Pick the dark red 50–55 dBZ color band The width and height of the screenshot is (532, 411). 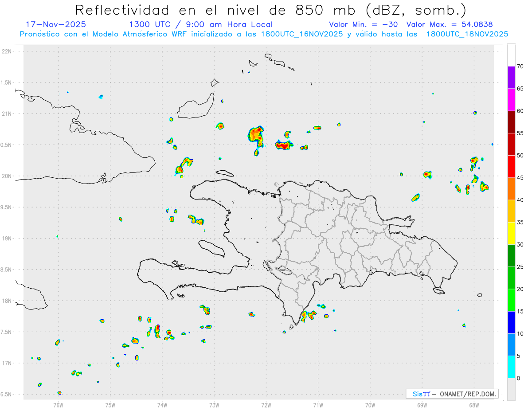click(511, 144)
